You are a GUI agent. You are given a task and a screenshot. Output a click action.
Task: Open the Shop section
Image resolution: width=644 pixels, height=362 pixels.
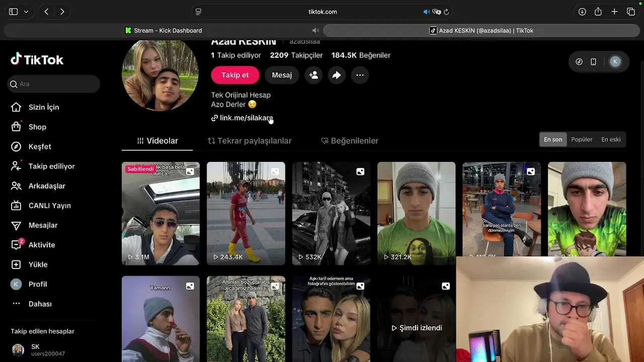(29, 127)
